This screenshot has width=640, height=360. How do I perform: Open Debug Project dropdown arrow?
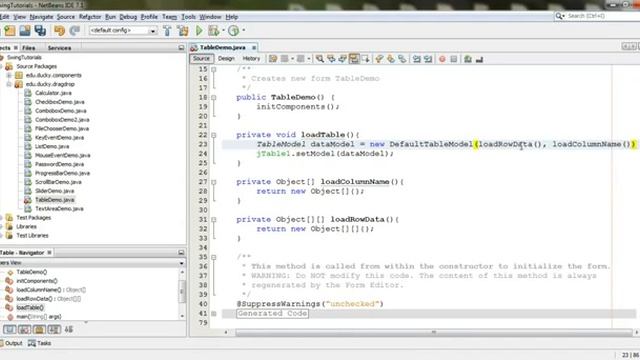[x=223, y=31]
